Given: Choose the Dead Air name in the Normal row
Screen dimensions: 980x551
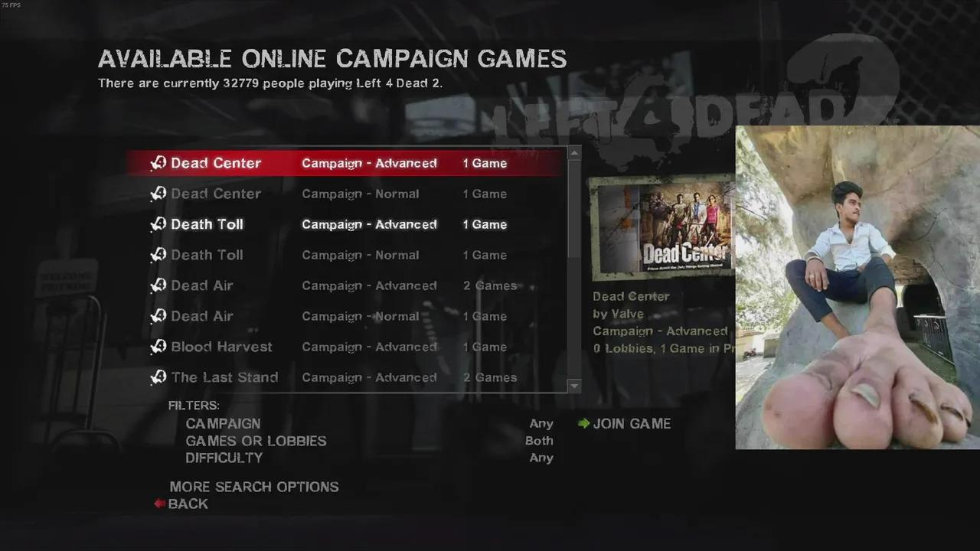Looking at the screenshot, I should [202, 316].
